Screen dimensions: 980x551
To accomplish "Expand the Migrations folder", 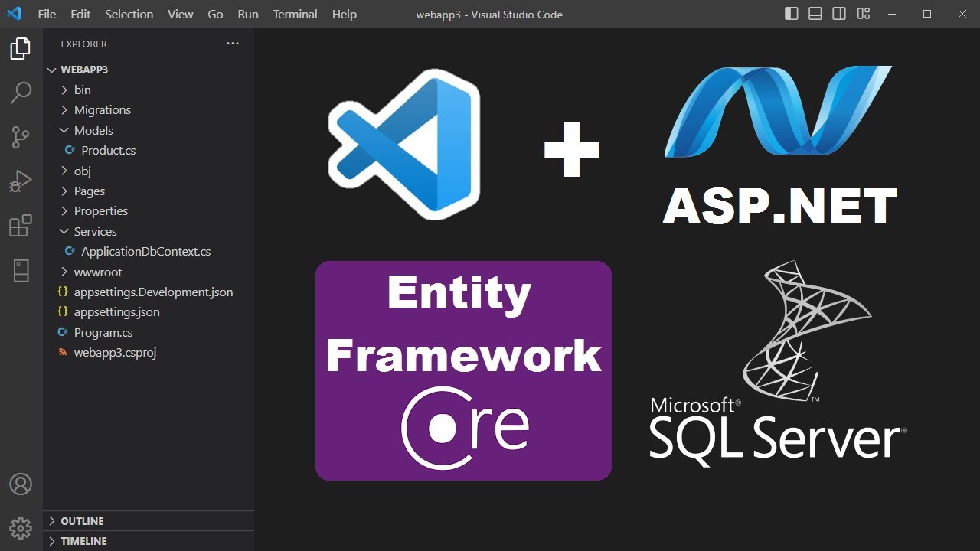I will (x=149, y=109).
